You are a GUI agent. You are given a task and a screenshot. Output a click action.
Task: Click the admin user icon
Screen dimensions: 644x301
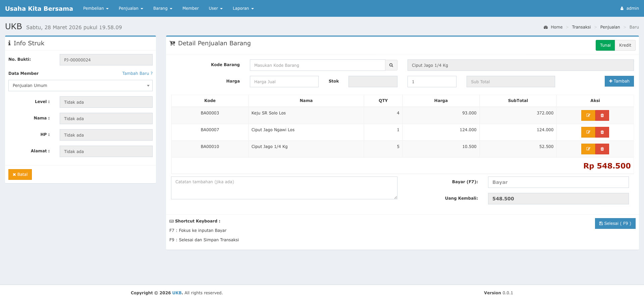tap(622, 8)
